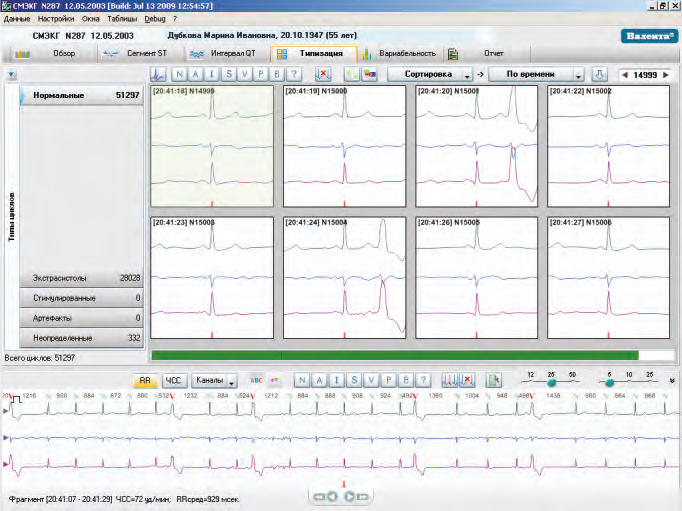Toggle the ЧСС heart rate button
Viewport: 682px width, 511px height.
pyautogui.click(x=173, y=380)
